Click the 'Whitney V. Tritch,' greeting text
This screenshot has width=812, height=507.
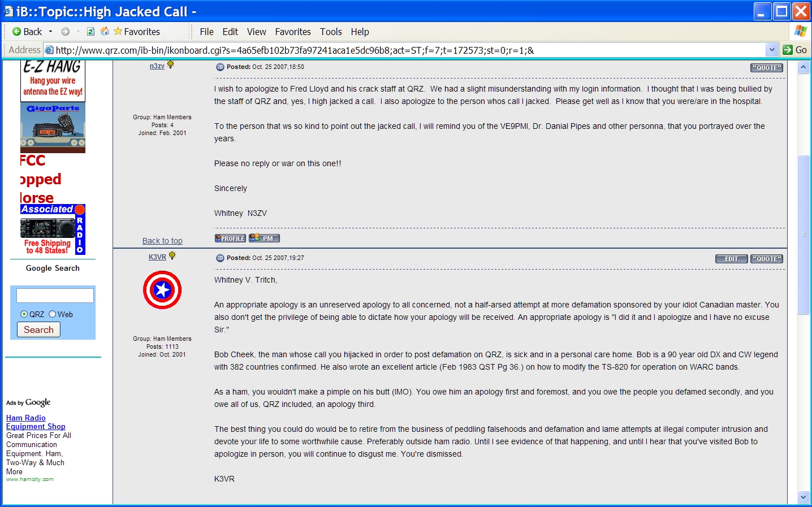[245, 280]
